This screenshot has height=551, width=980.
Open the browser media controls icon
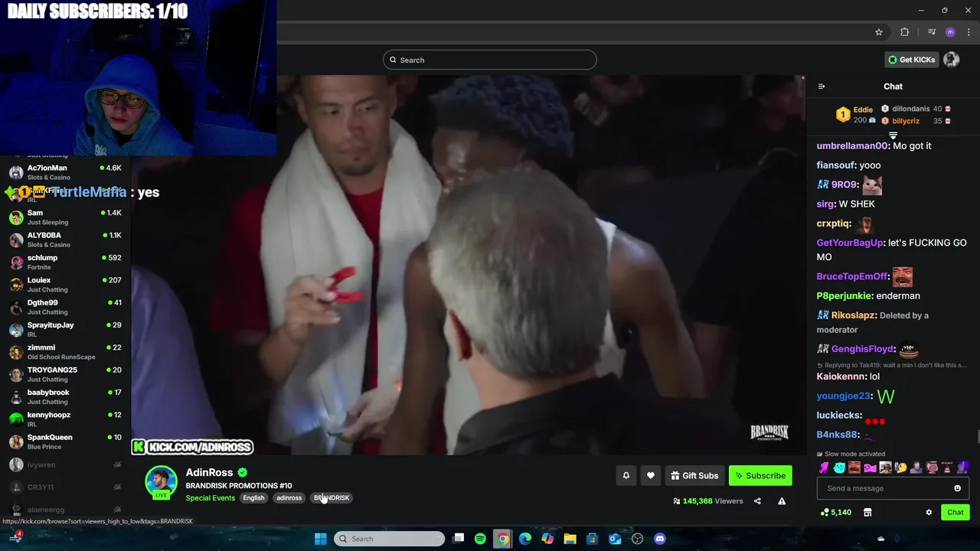932,32
